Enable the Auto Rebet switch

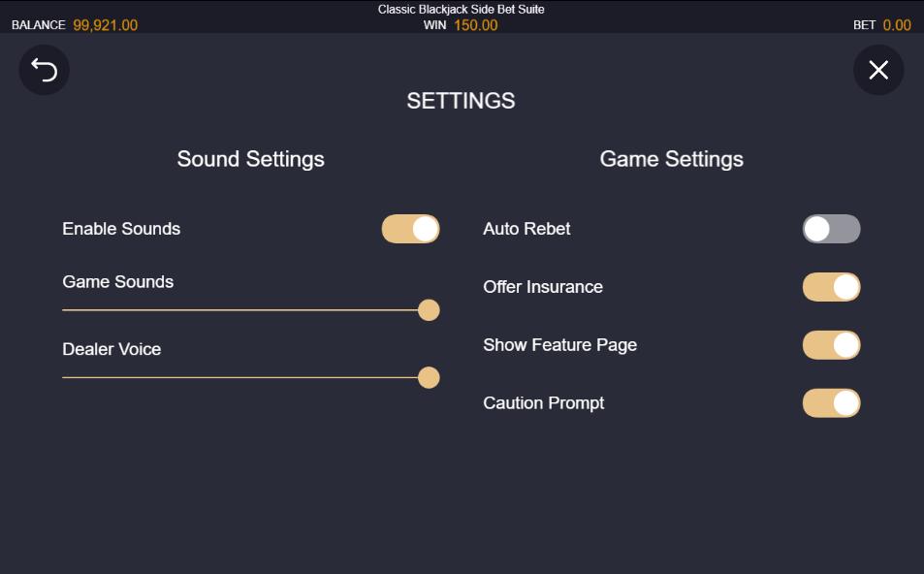[x=831, y=229]
